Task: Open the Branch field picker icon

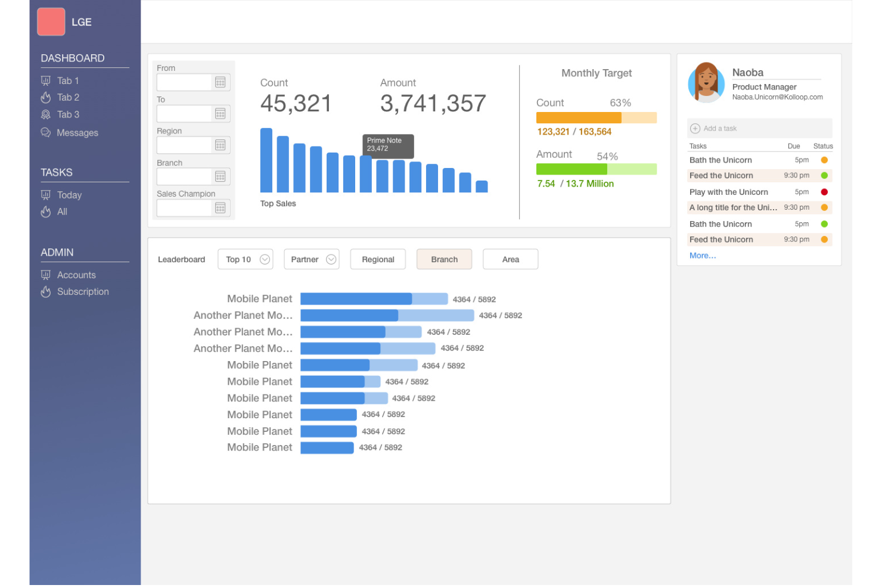Action: click(x=220, y=177)
